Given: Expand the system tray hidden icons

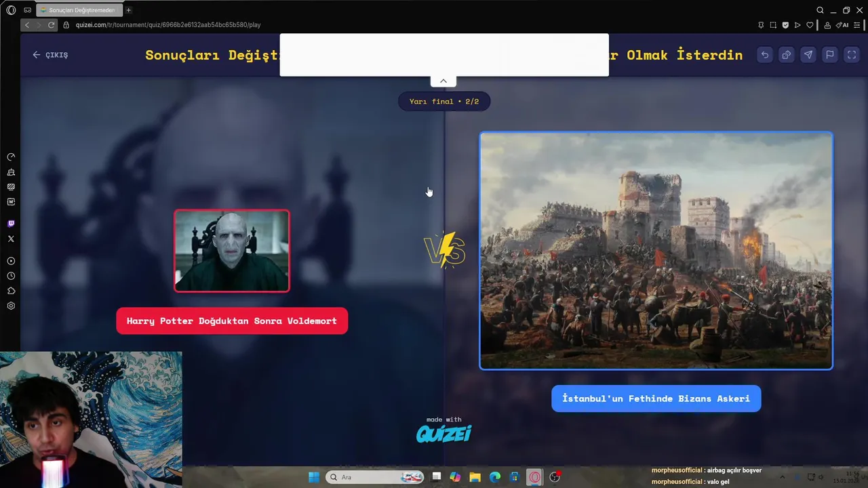Looking at the screenshot, I should [782, 477].
